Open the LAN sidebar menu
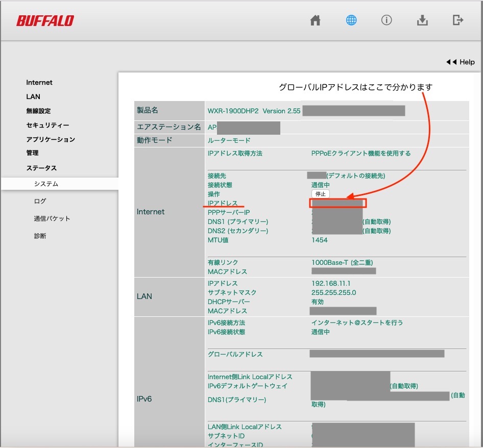The height and width of the screenshot is (448, 483). [x=33, y=96]
